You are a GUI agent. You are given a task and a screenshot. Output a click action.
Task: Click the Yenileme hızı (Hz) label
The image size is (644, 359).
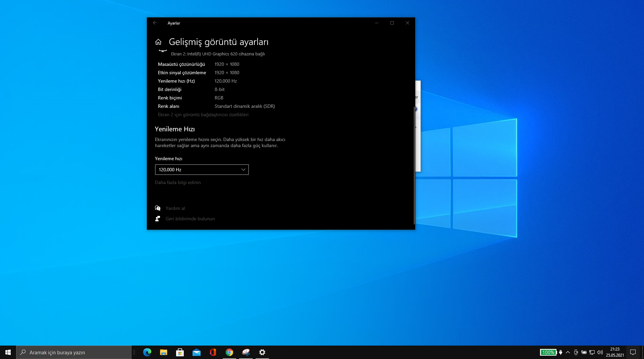coord(176,81)
